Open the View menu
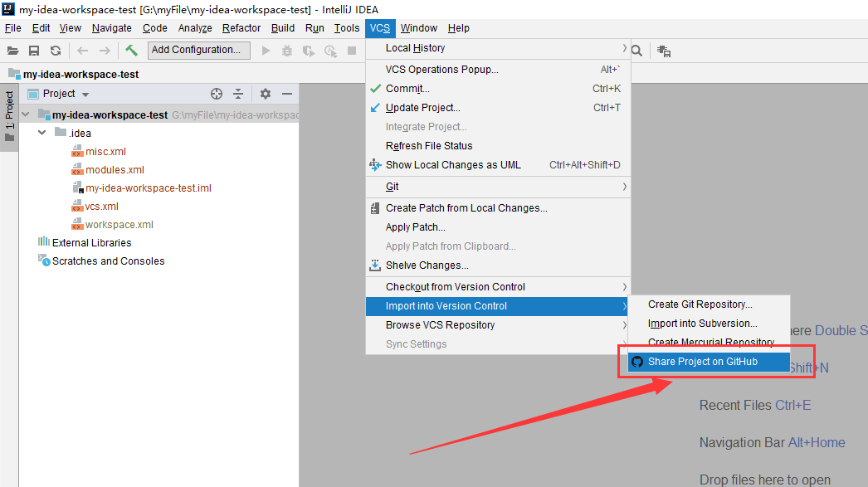Image resolution: width=868 pixels, height=487 pixels. (71, 27)
